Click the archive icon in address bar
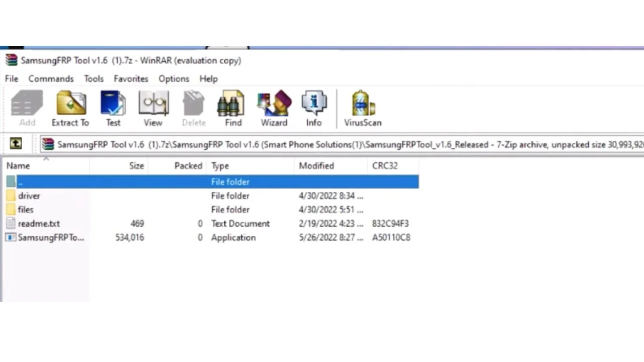644x362 pixels. (x=48, y=144)
